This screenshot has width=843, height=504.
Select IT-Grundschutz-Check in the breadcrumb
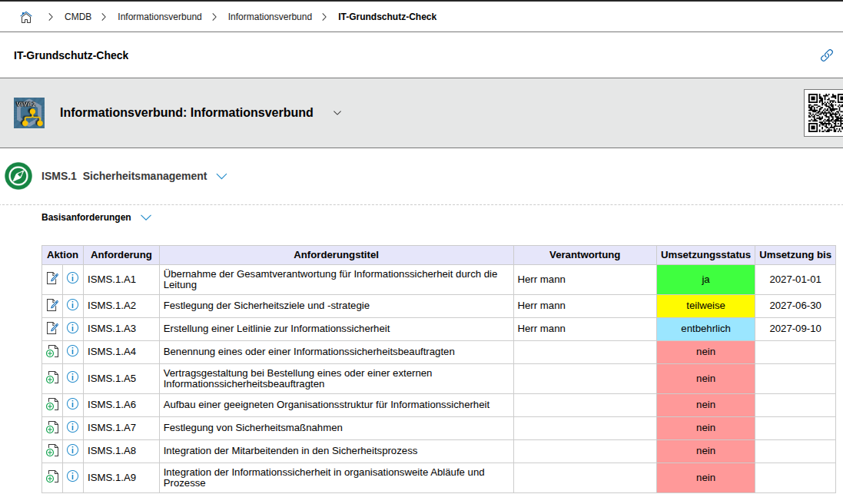pyautogui.click(x=387, y=15)
